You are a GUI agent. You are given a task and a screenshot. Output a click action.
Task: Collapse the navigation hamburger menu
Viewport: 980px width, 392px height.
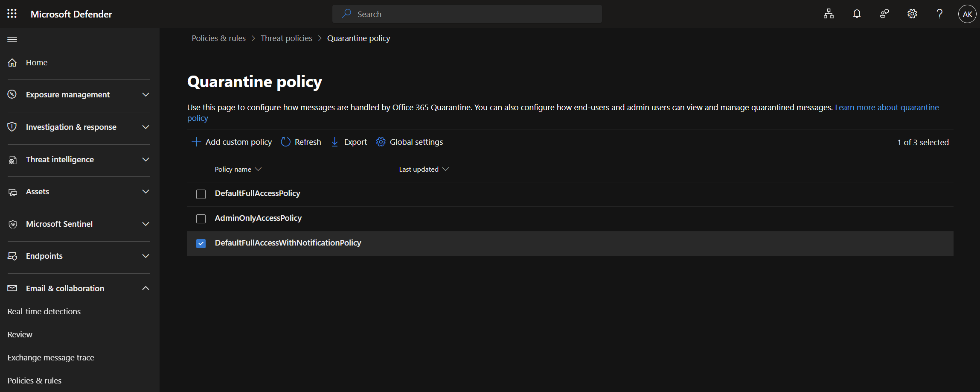coord(12,39)
